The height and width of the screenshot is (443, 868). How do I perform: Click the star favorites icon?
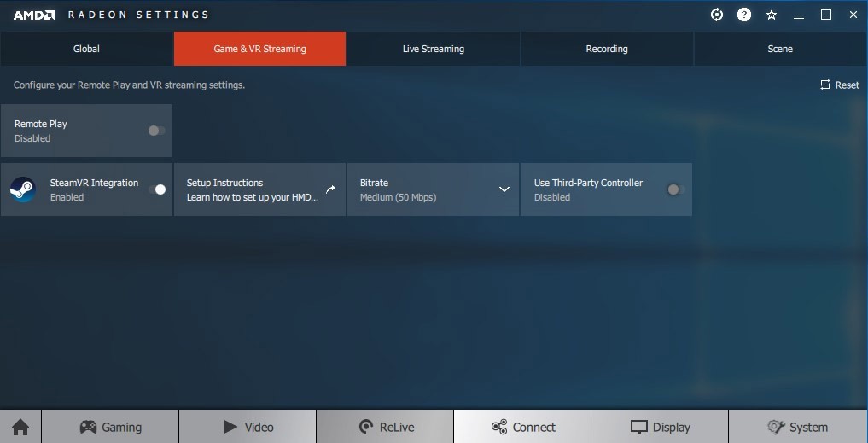coord(772,15)
